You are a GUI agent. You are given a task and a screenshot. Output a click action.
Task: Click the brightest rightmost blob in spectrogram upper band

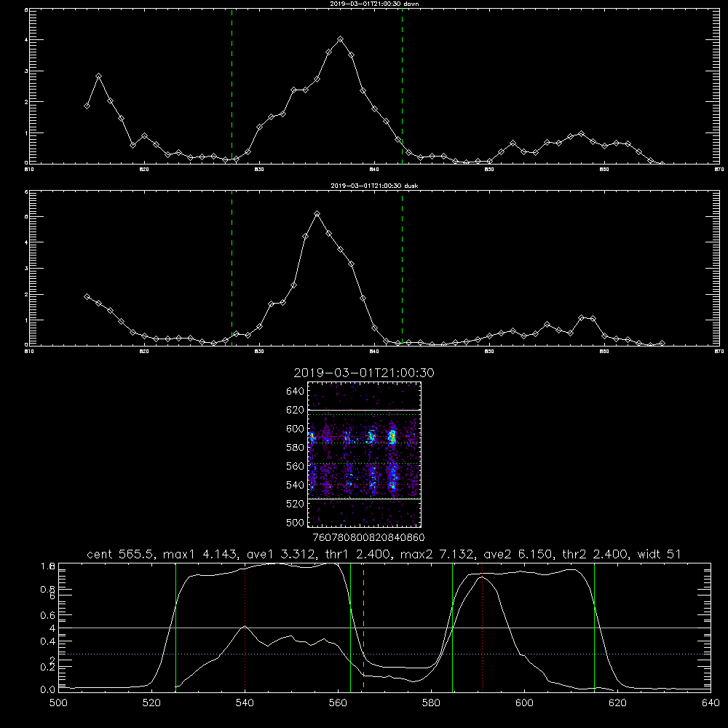tap(393, 436)
